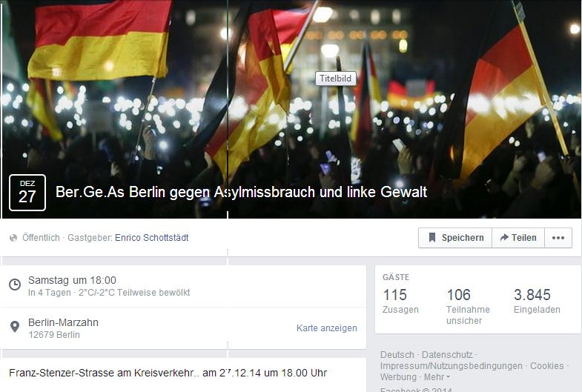The width and height of the screenshot is (582, 392).
Task: Save the event with Speichern button
Action: click(455, 238)
